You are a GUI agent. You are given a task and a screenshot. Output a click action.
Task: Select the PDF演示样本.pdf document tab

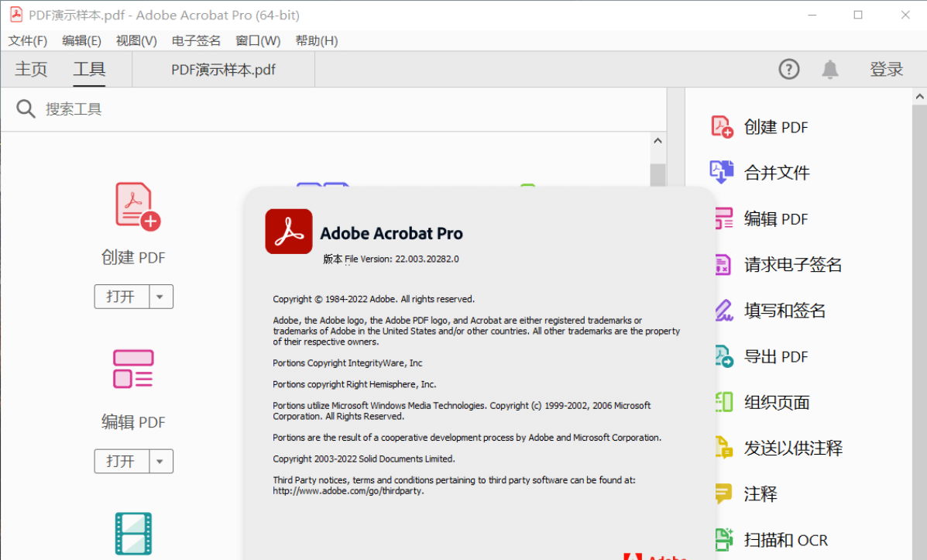click(223, 69)
